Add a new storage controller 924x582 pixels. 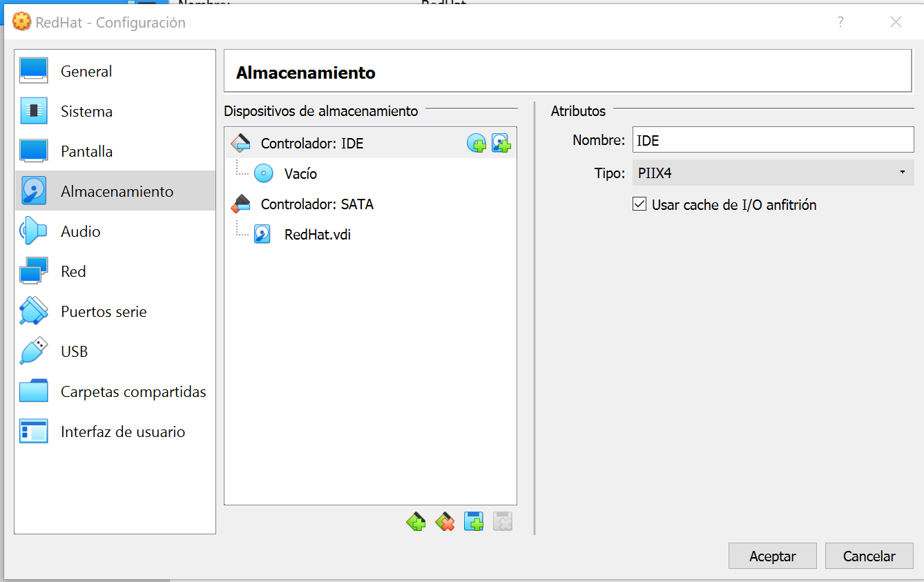pyautogui.click(x=416, y=522)
